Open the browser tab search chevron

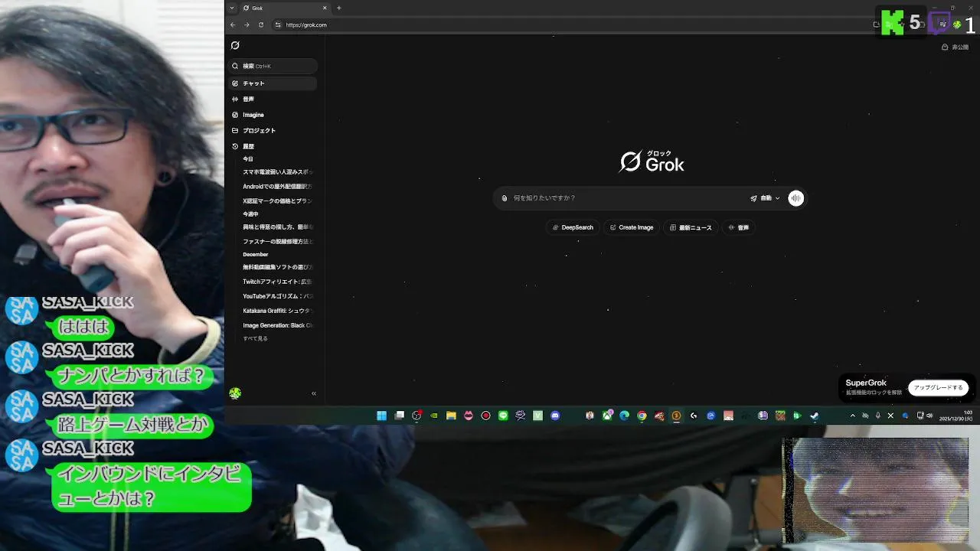click(x=232, y=8)
